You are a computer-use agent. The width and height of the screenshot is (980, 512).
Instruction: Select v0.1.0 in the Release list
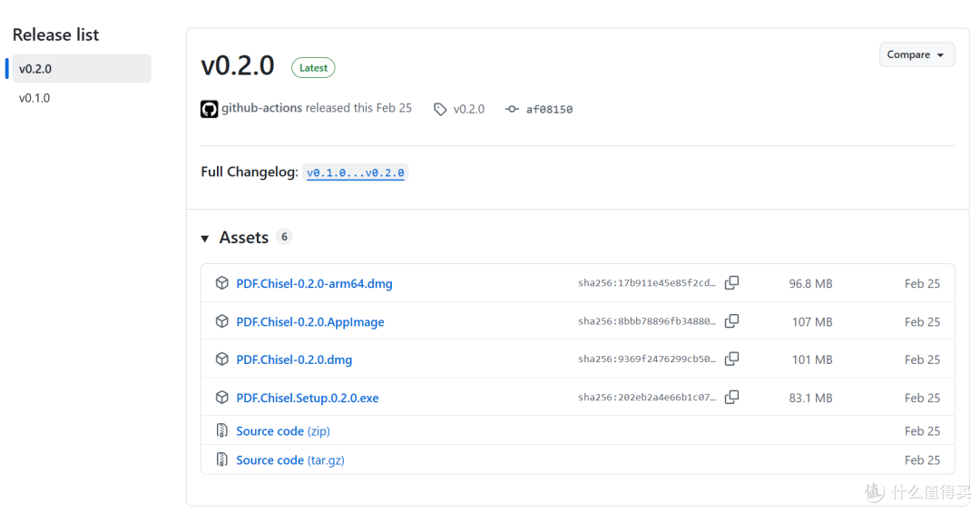34,98
